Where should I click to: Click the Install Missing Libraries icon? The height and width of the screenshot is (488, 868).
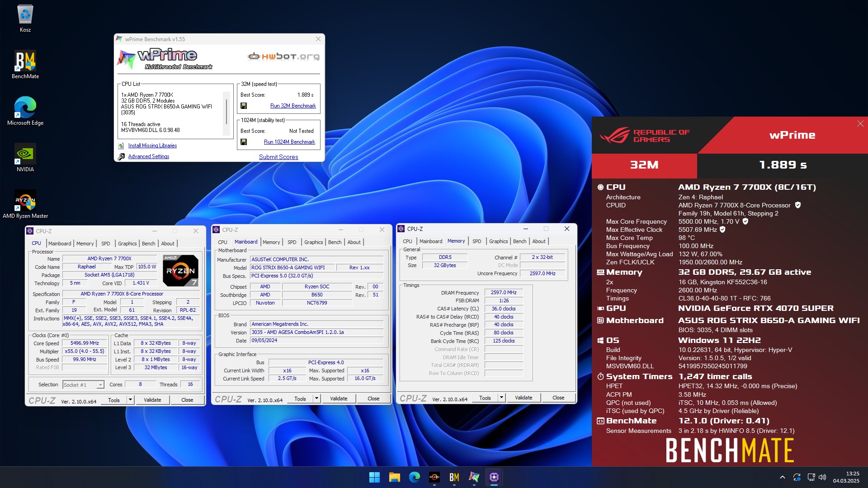[x=121, y=145]
